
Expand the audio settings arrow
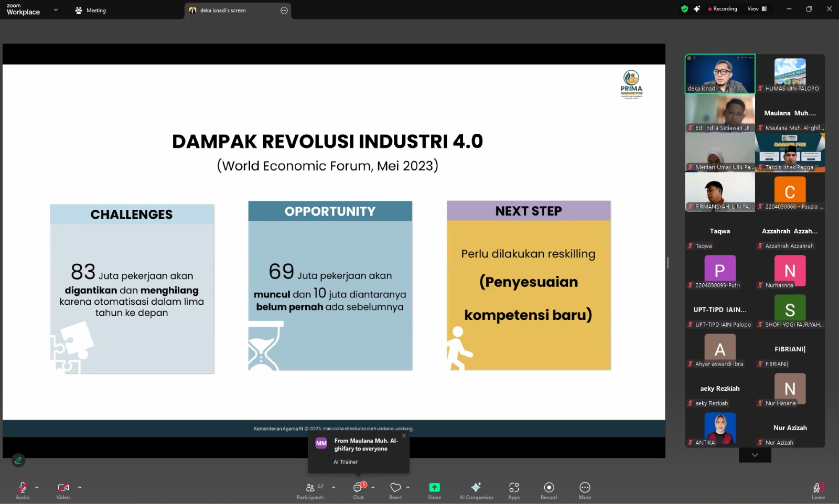pos(37,487)
